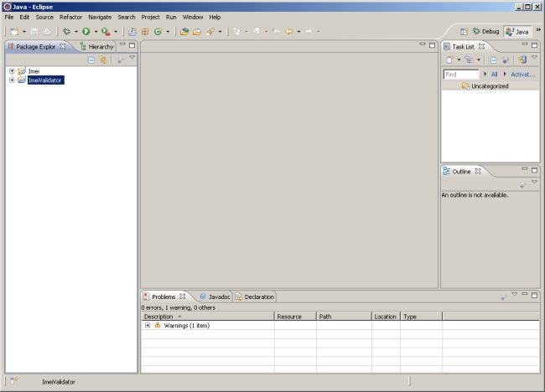Toggle Link with Editor in Package Explorer

(103, 60)
